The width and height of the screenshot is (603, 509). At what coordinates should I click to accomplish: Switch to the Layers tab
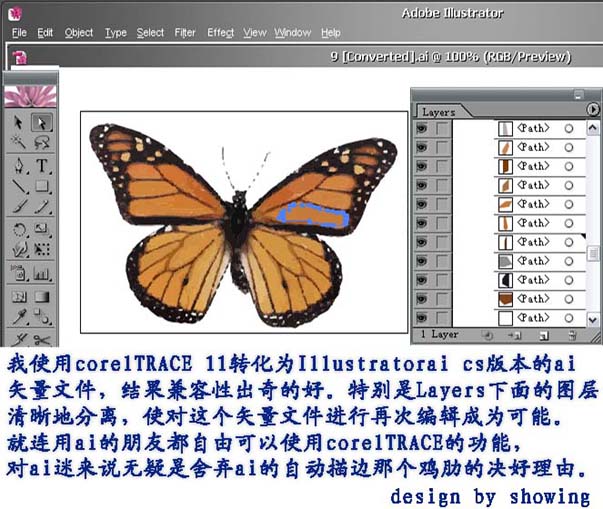pos(439,112)
